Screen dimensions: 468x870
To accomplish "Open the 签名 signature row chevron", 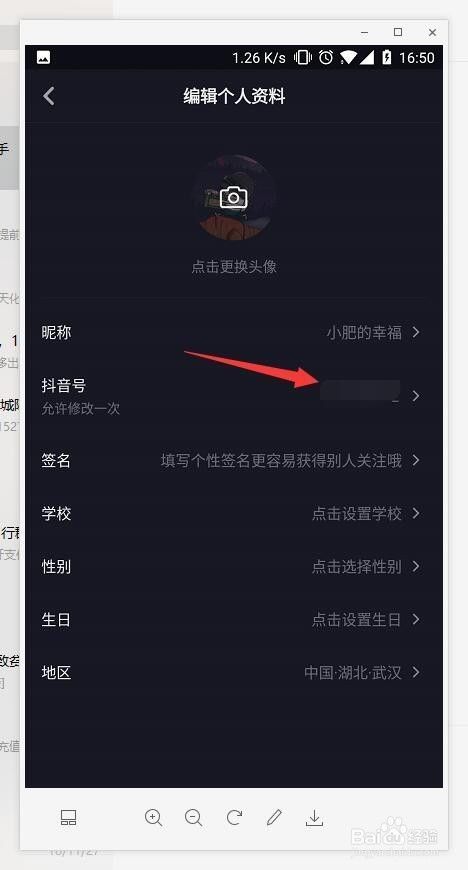I will pos(416,461).
